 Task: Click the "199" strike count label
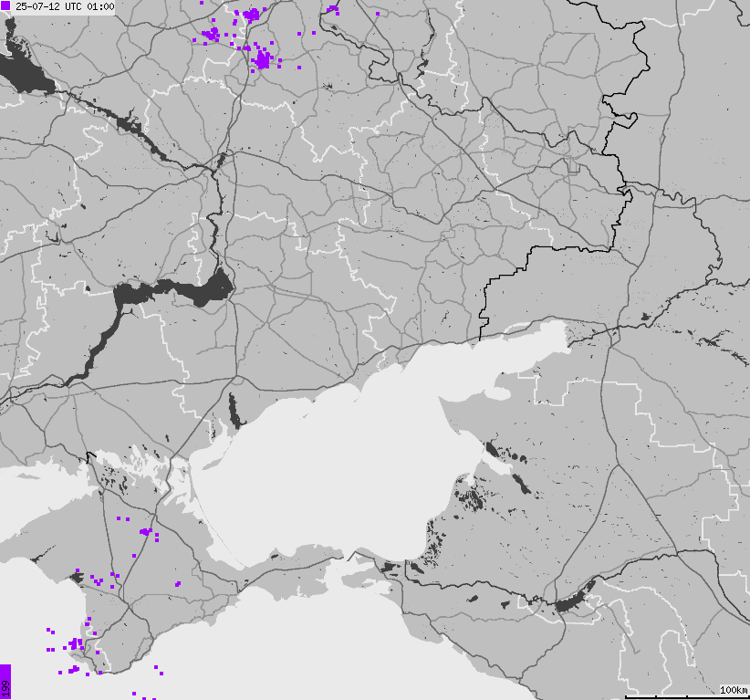pos(5,688)
